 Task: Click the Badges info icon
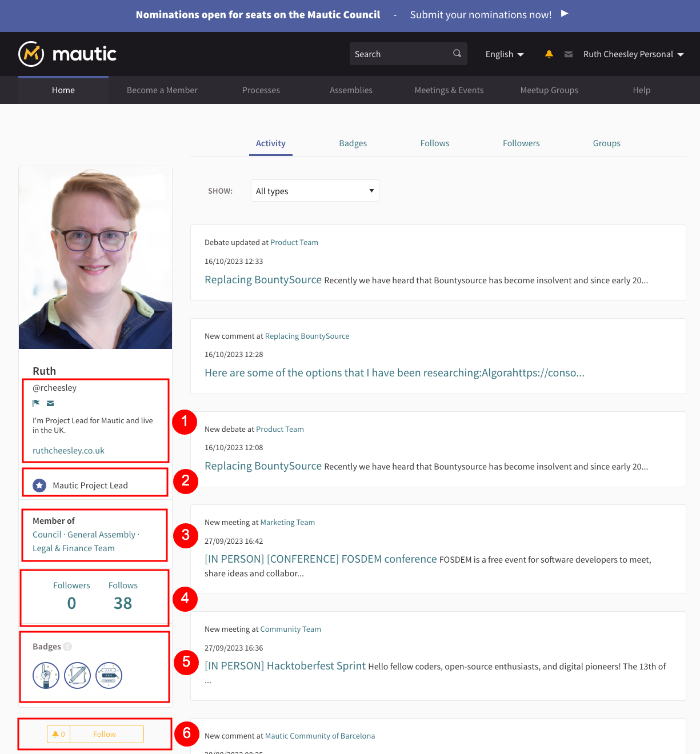point(67,647)
